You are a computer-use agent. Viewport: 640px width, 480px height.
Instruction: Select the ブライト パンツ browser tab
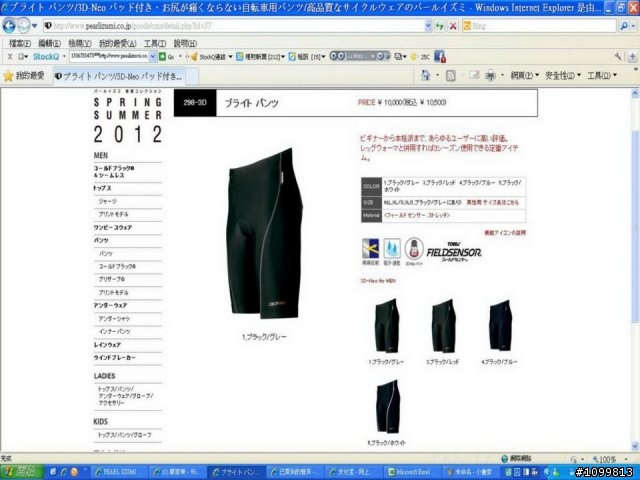121,76
